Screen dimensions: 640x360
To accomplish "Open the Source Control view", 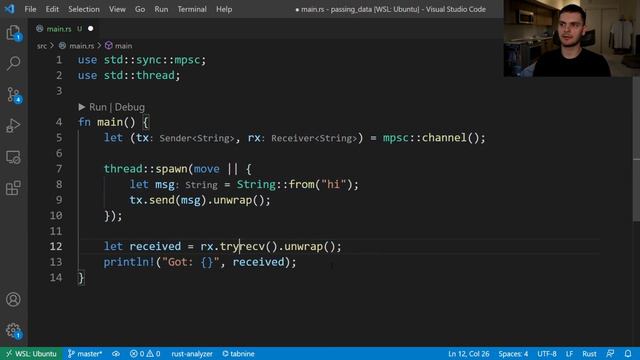I will [x=13, y=95].
